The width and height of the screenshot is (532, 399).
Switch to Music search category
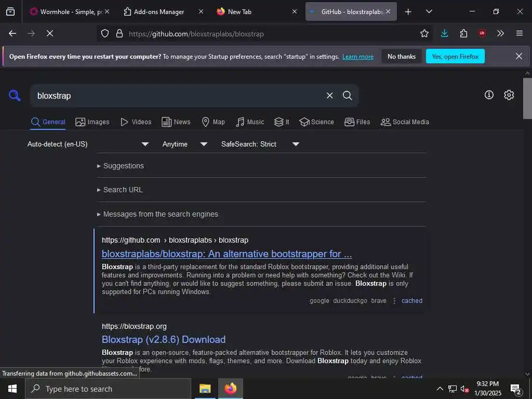pyautogui.click(x=250, y=122)
